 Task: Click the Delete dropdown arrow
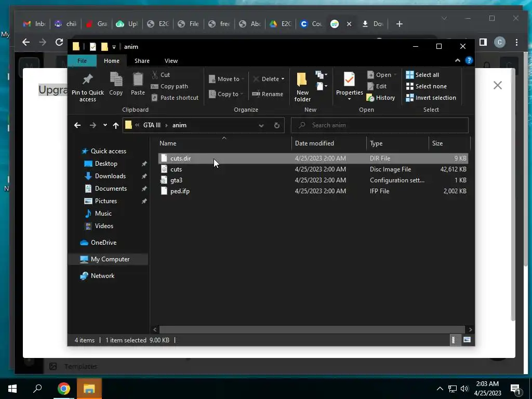(283, 79)
